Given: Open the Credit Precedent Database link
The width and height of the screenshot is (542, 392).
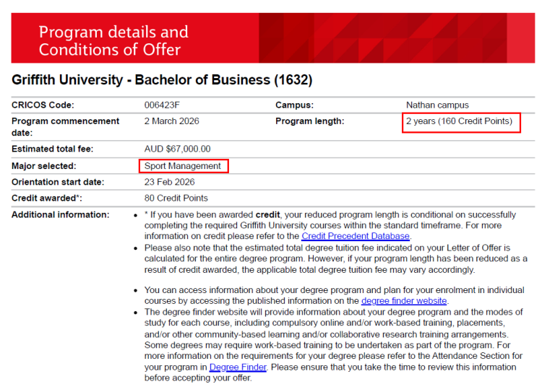Looking at the screenshot, I should click(x=356, y=236).
